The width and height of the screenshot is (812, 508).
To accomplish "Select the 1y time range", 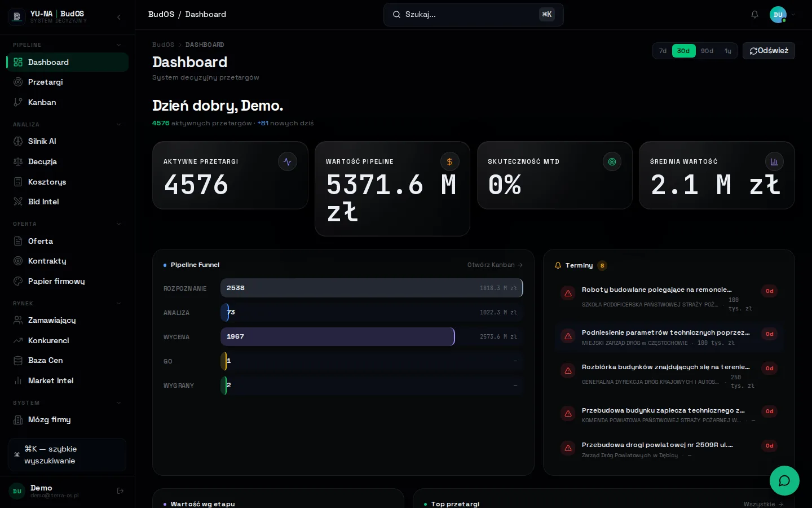I will point(728,51).
